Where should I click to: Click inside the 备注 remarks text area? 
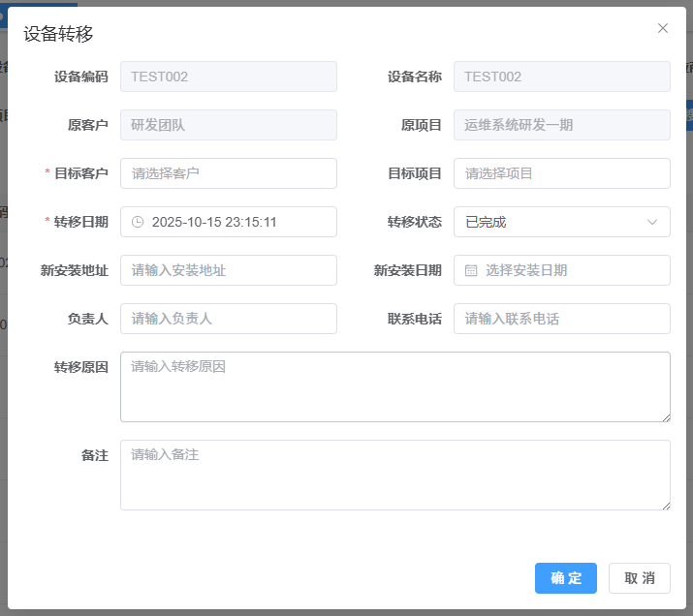(x=394, y=475)
